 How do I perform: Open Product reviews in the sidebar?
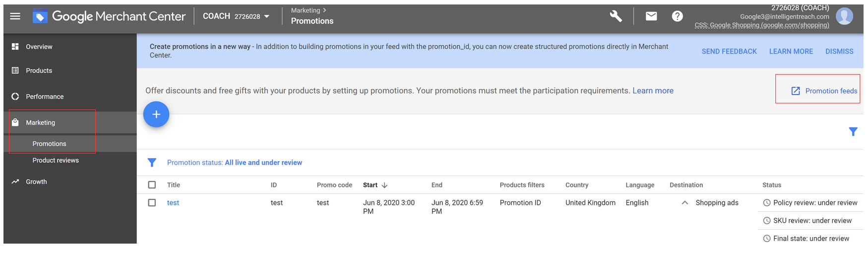pos(56,160)
